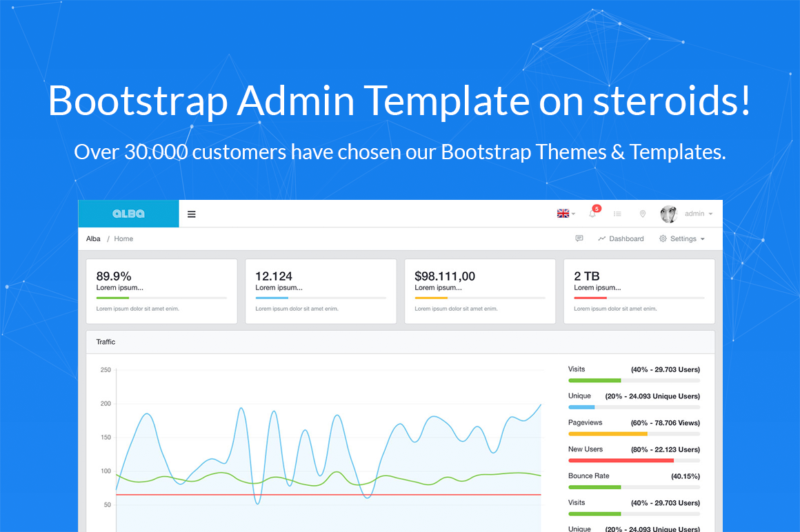
Task: Click the admin profile avatar
Action: (x=668, y=214)
